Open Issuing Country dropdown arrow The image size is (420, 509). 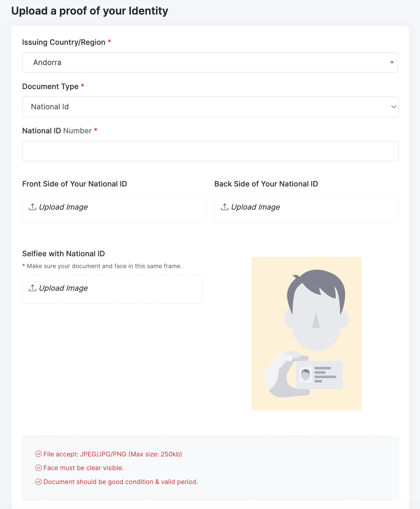coord(392,62)
